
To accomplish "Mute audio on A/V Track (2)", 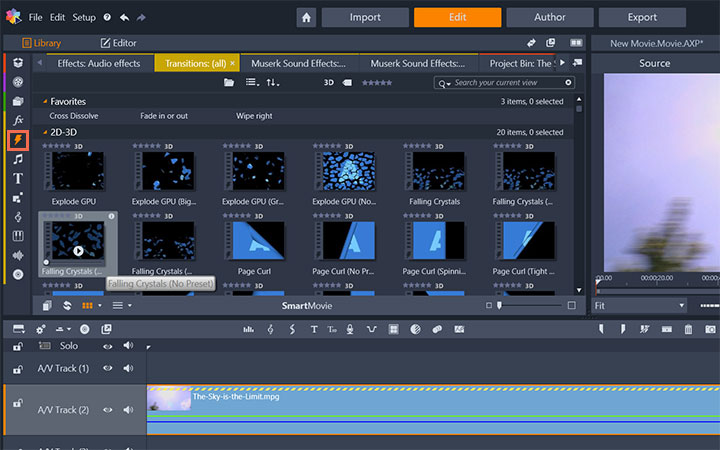I will 128,409.
